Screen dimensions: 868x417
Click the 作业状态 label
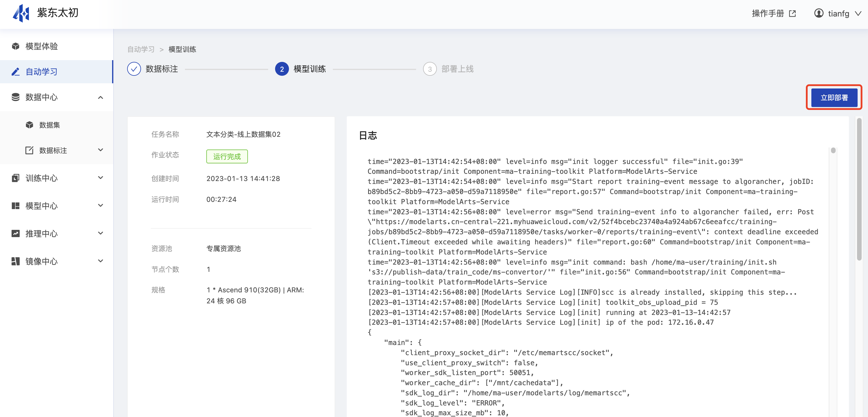click(x=165, y=155)
